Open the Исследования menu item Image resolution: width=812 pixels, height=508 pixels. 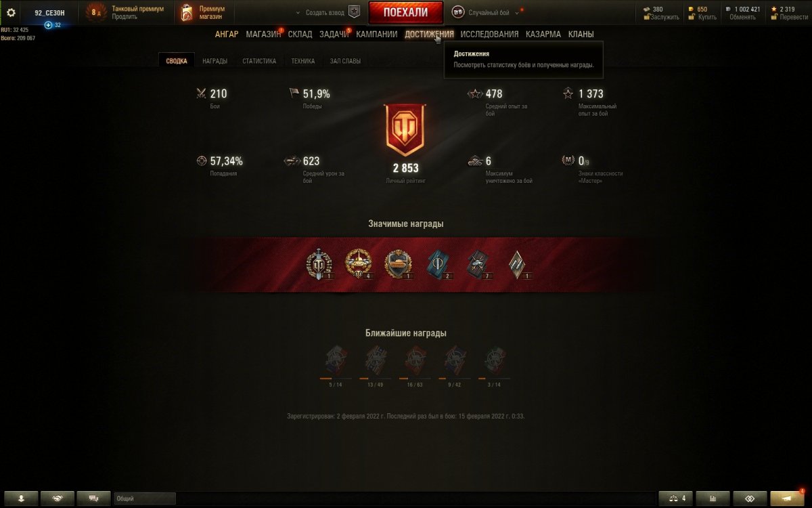click(489, 34)
